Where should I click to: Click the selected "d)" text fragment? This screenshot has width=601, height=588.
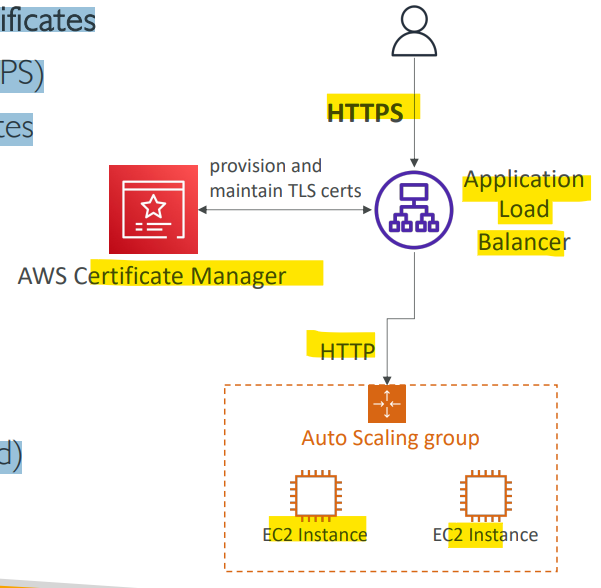11,457
